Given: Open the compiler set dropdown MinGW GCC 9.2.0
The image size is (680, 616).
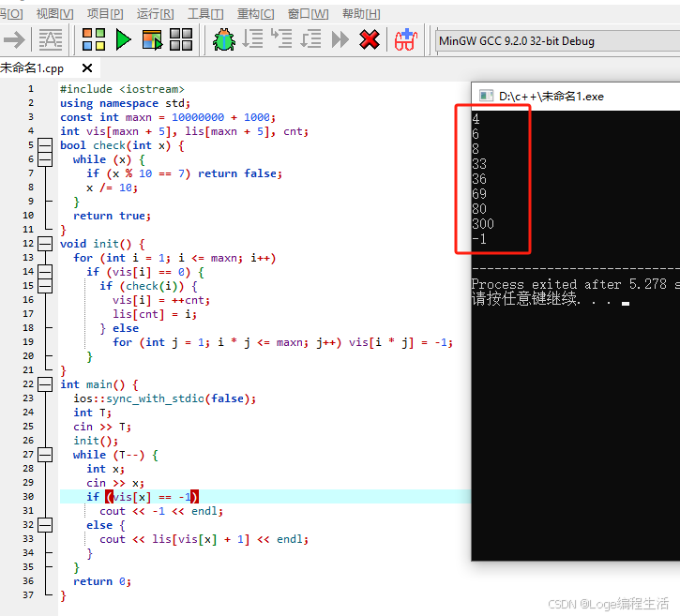Looking at the screenshot, I should 557,41.
